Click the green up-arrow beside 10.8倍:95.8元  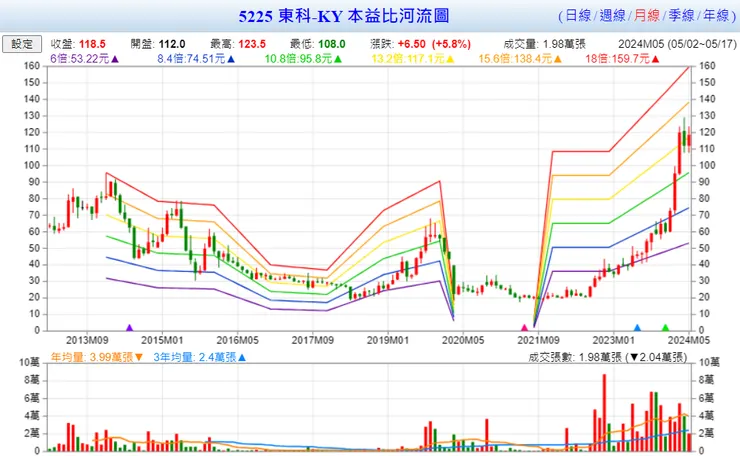click(x=338, y=59)
